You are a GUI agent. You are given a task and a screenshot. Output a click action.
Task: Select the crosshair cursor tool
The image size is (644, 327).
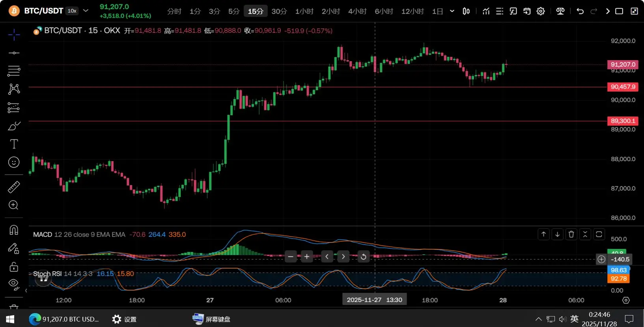click(14, 35)
